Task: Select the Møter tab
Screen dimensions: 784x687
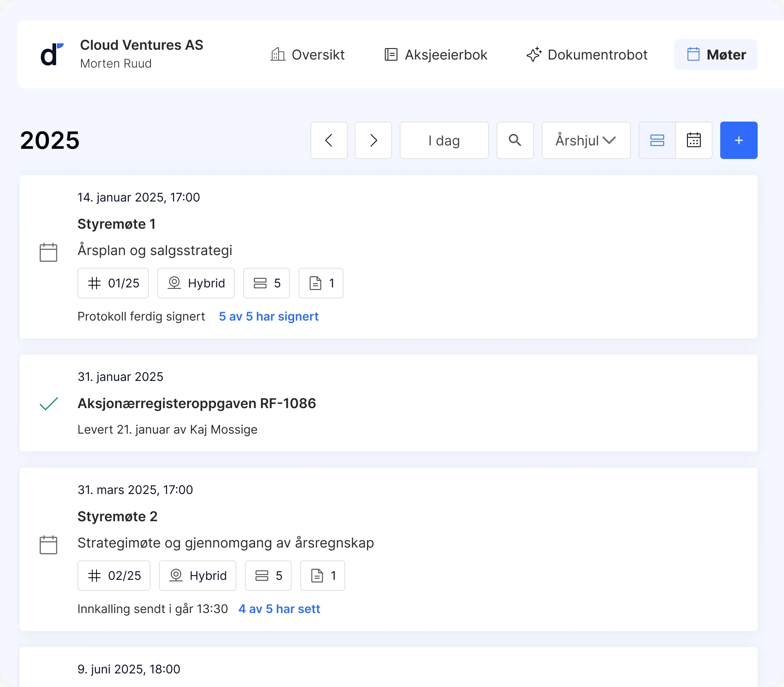Action: [x=716, y=55]
